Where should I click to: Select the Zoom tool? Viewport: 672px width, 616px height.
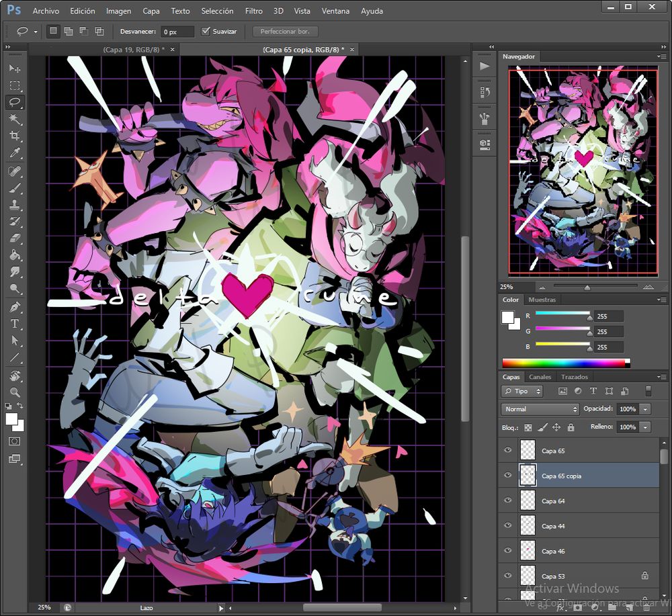point(15,392)
